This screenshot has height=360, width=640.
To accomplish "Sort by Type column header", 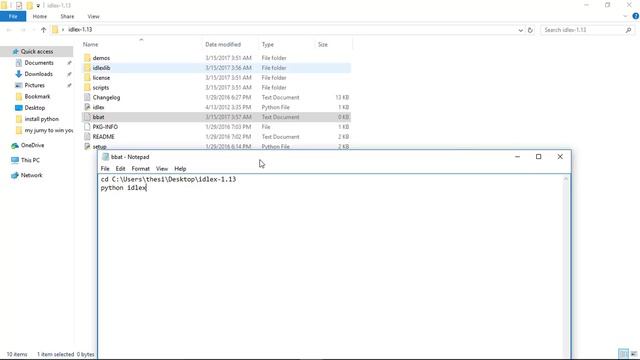I will coord(268,44).
